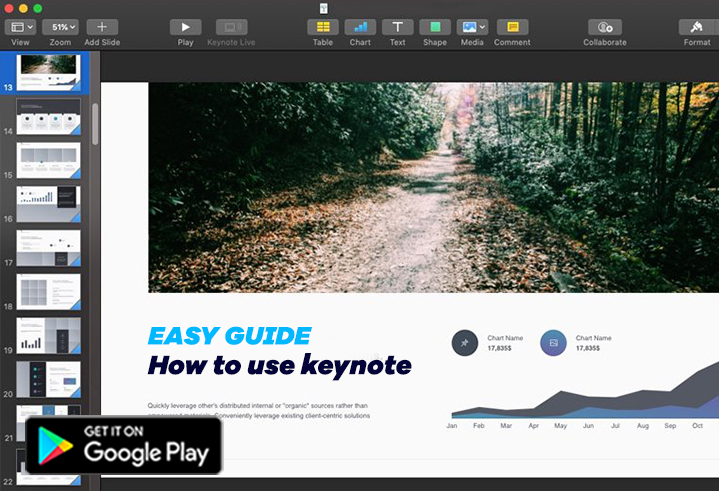Select the 'How to use keynote' title text

(x=279, y=366)
